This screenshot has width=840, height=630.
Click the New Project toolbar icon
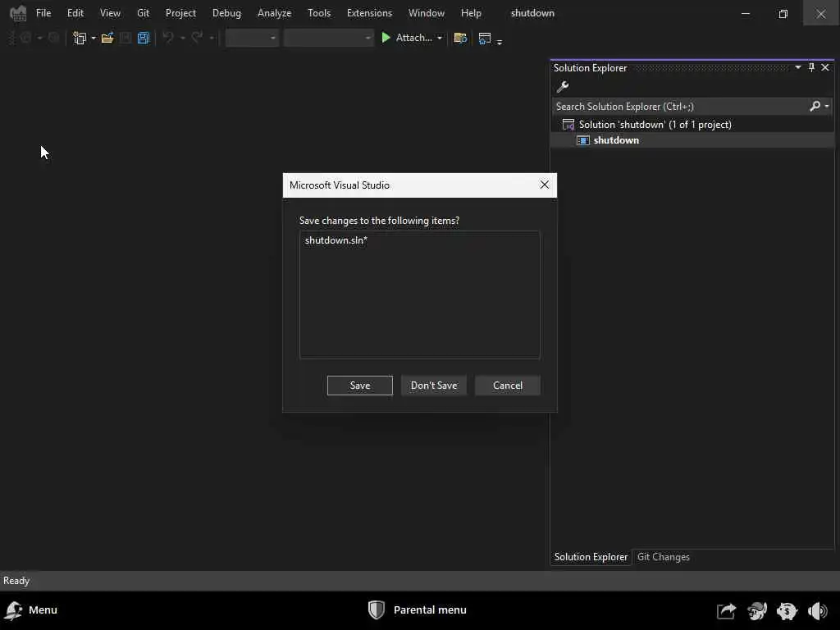pos(80,38)
